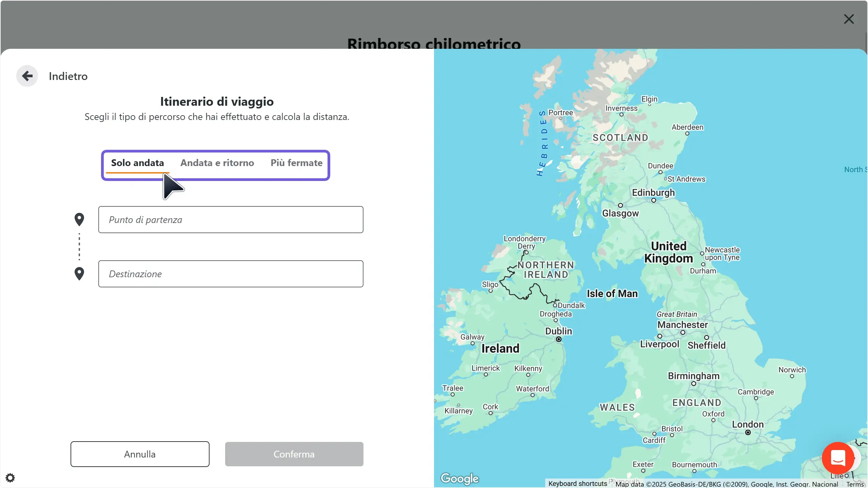Click the Galway label on the map
This screenshot has width=868, height=488.
click(x=472, y=337)
